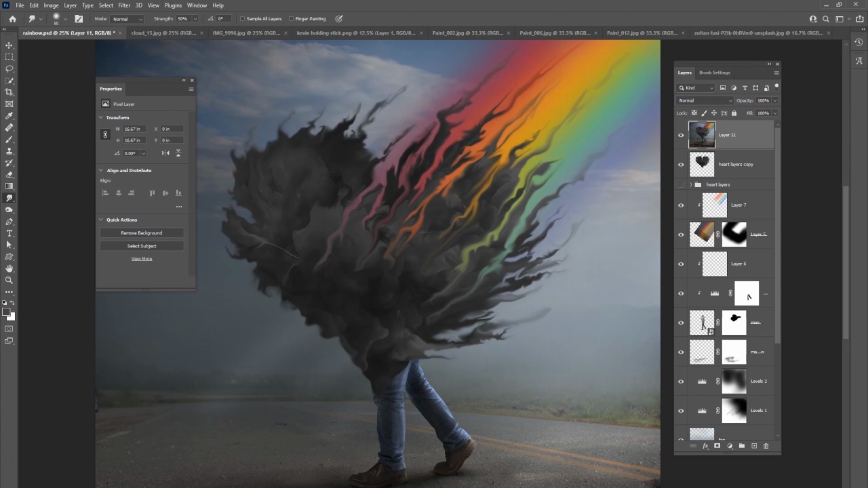868x488 pixels.
Task: Enable the Sample All Layers checkbox
Action: tap(243, 19)
